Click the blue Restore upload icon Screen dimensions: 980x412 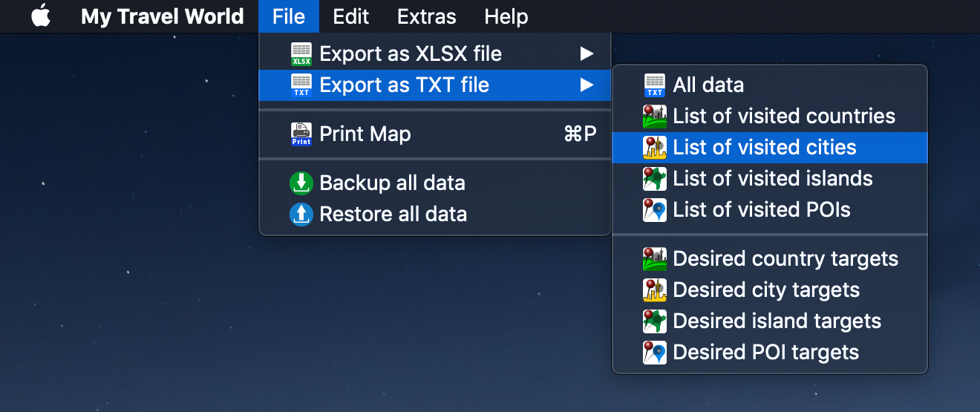[x=301, y=215]
